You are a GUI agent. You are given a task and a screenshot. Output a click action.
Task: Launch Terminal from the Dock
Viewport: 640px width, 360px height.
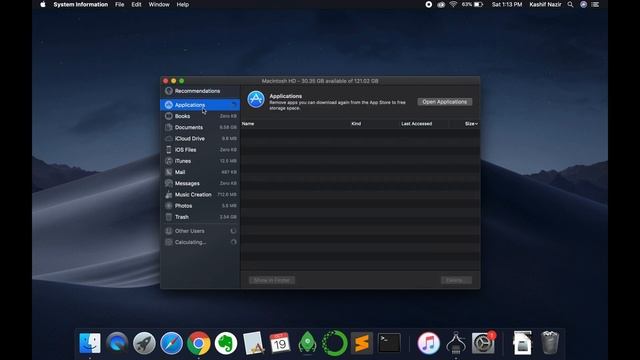click(389, 343)
